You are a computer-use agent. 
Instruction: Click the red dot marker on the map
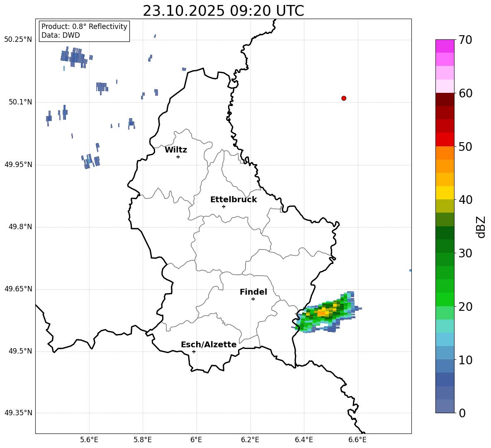[344, 98]
